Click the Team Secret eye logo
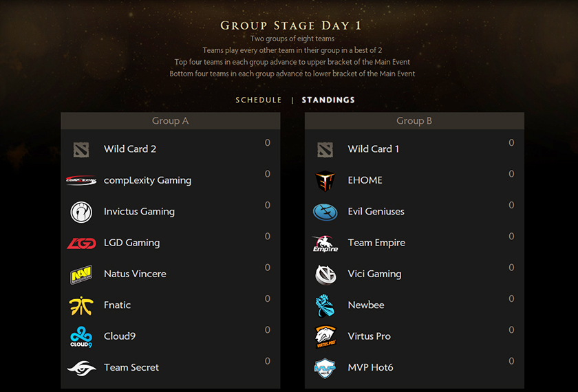 point(81,368)
